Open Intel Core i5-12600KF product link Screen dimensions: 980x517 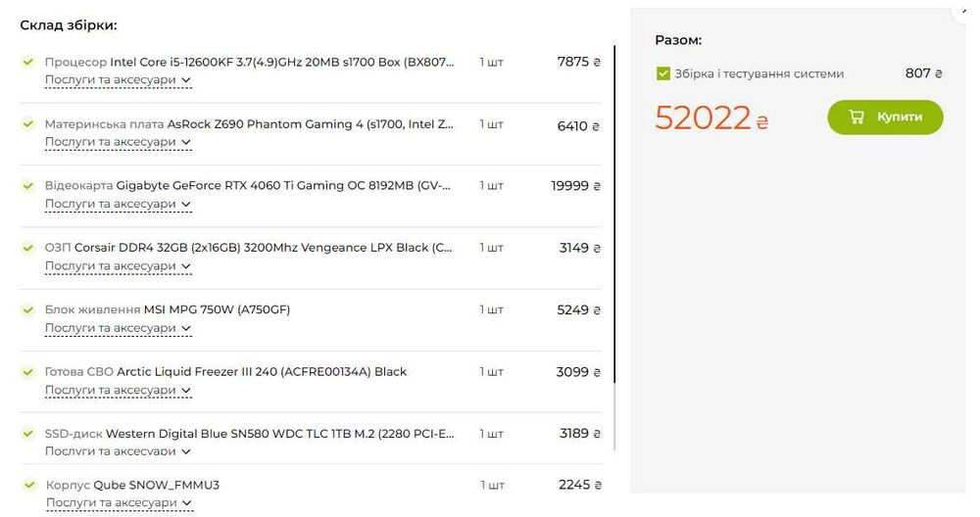point(282,62)
